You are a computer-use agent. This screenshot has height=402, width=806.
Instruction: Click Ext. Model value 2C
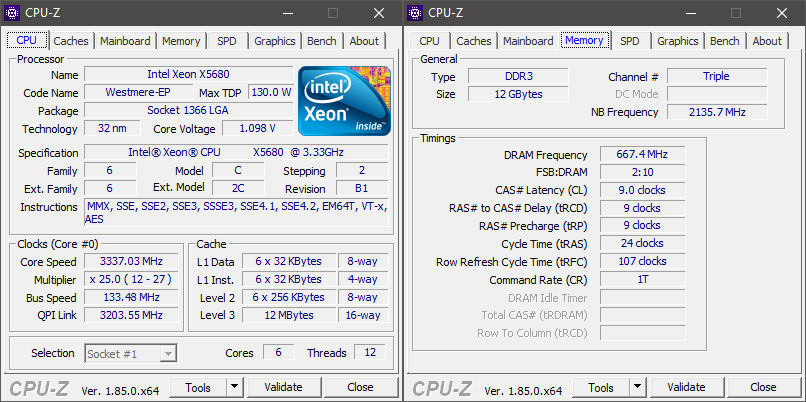[238, 188]
